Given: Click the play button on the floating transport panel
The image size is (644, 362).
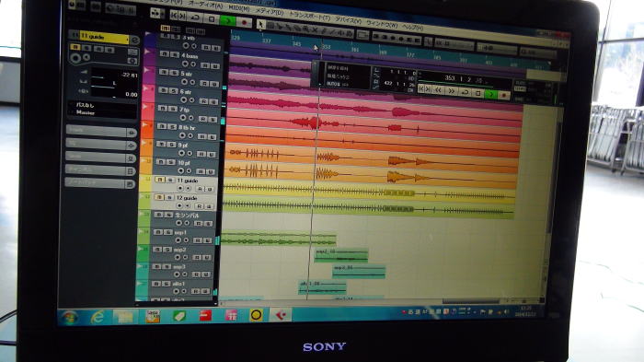Looking at the screenshot, I should pyautogui.click(x=490, y=94).
